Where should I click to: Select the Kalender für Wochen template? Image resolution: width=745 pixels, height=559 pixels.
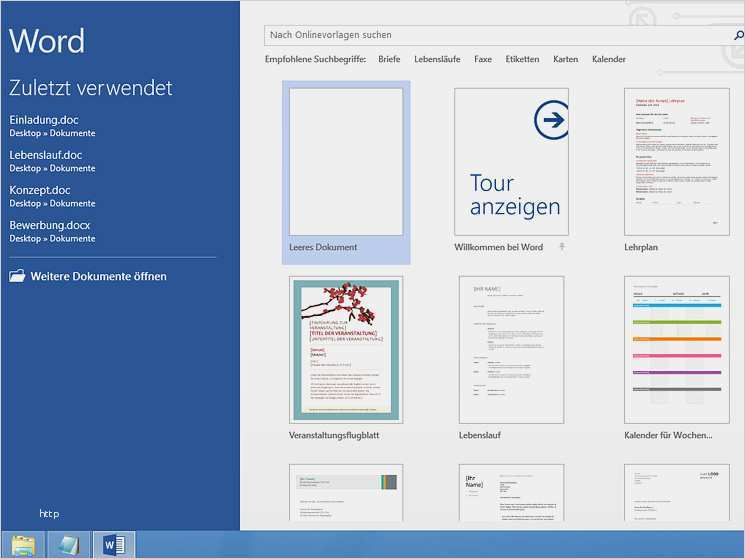[x=677, y=350]
